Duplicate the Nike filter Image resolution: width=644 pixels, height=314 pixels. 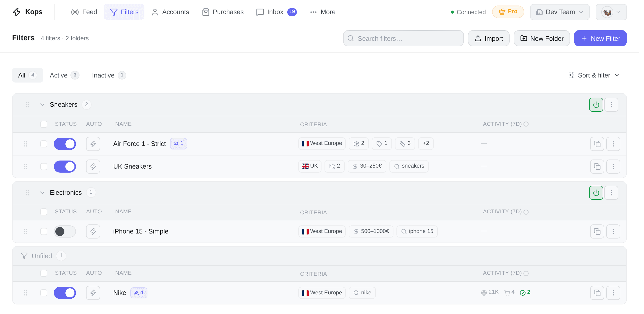click(x=597, y=293)
